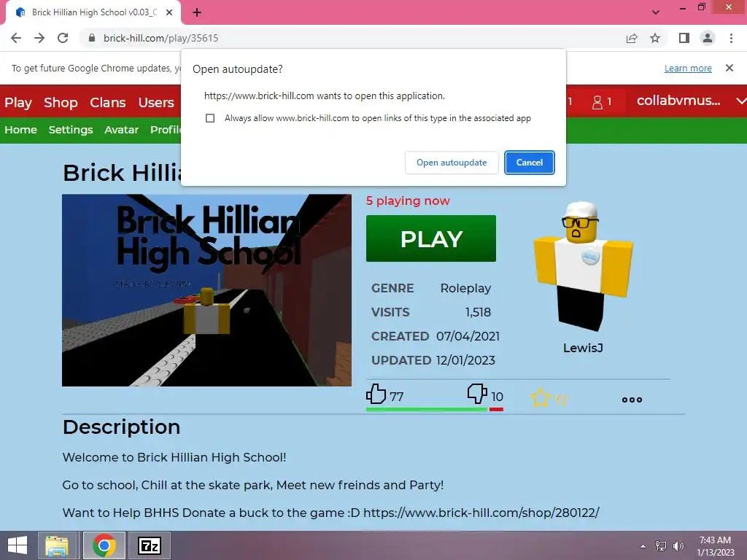The width and height of the screenshot is (747, 560).
Task: Show hidden icons in the system tray
Action: tap(643, 546)
